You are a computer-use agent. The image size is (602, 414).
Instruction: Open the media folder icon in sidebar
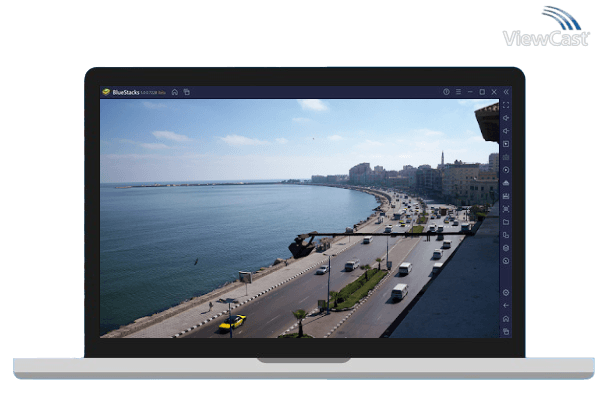(506, 222)
